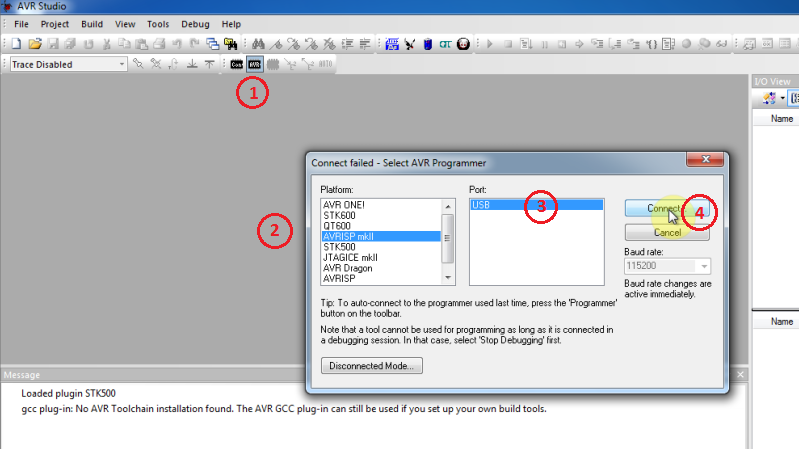
Task: Open Find with the binoculars icon
Action: click(x=258, y=44)
